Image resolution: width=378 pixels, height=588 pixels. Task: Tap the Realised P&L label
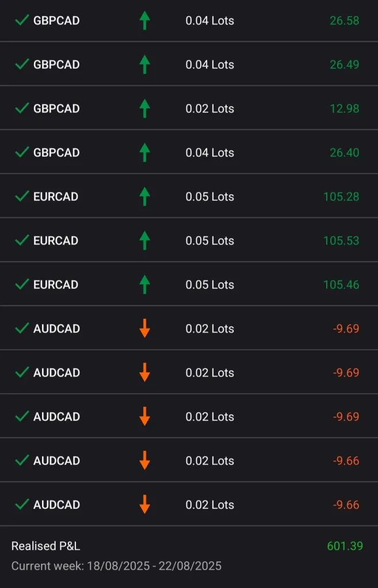coord(45,546)
